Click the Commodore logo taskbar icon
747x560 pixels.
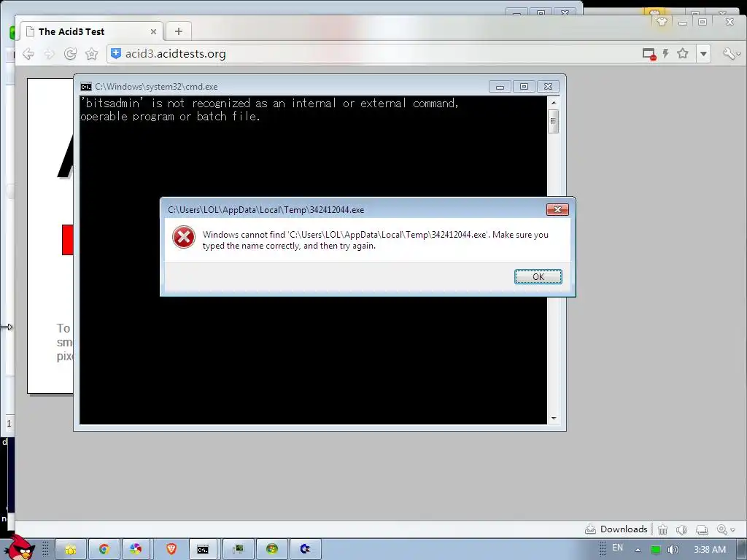coord(306,549)
